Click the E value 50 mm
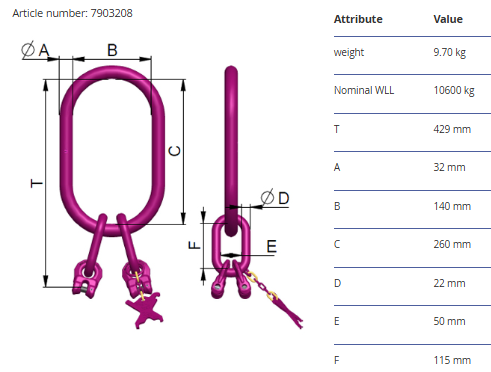 449,321
